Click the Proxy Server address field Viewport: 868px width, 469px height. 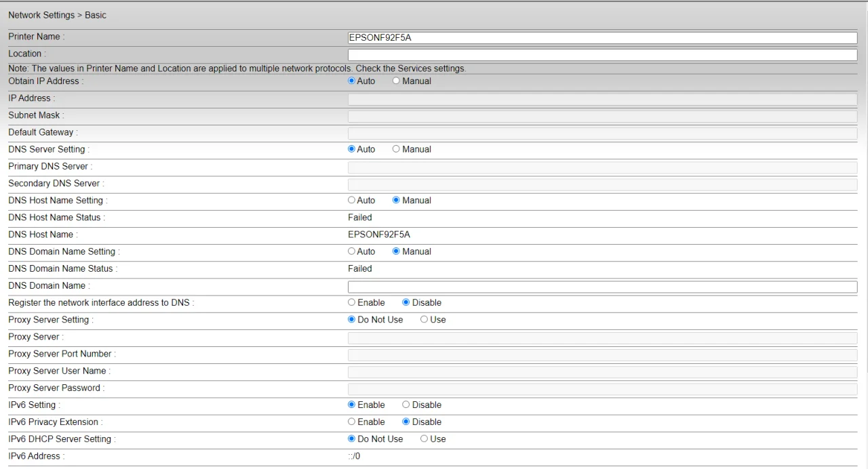point(602,338)
